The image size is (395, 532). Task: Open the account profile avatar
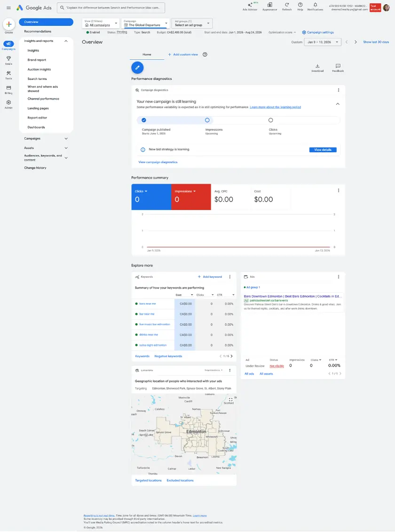[386, 8]
